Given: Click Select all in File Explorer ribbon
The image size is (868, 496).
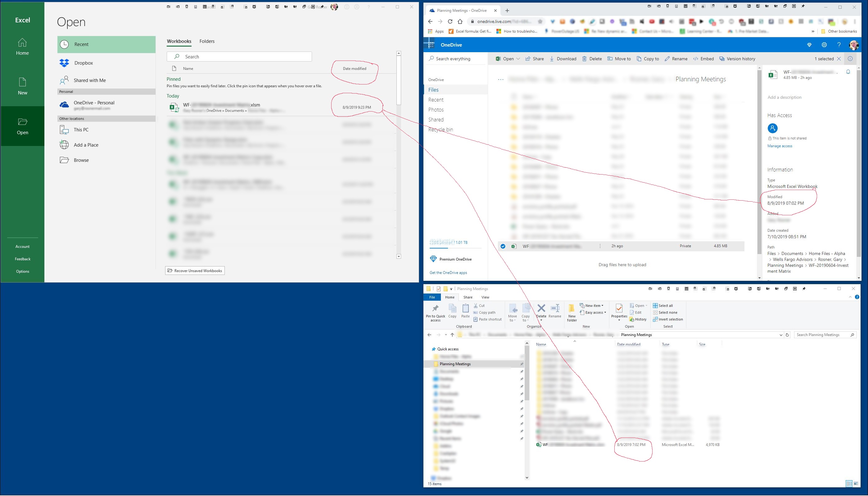Looking at the screenshot, I should (x=663, y=306).
